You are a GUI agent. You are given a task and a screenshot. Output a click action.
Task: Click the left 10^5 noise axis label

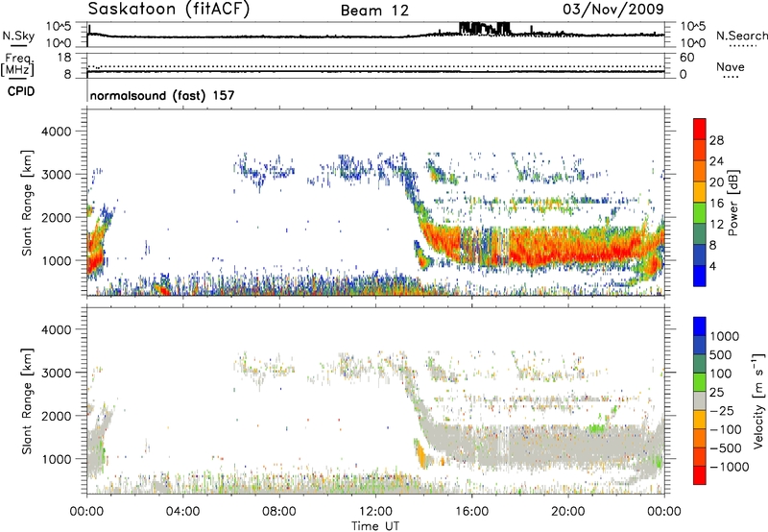click(x=59, y=27)
